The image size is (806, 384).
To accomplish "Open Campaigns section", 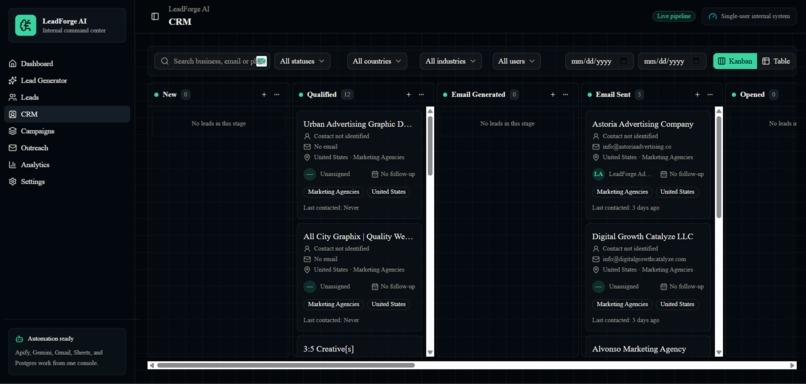I will click(x=67, y=131).
